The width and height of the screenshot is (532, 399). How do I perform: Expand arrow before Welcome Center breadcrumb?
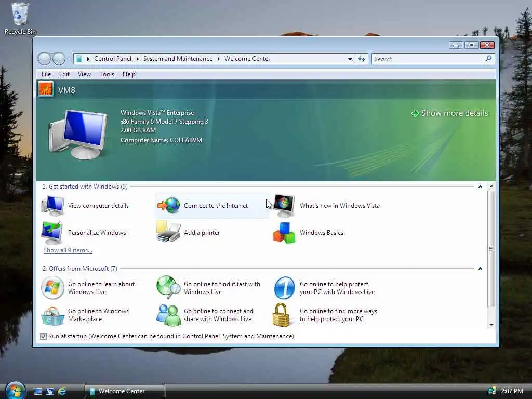[219, 59]
